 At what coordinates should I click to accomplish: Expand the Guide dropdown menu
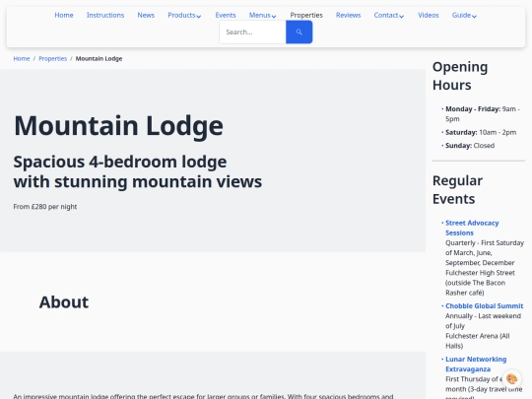tap(464, 15)
